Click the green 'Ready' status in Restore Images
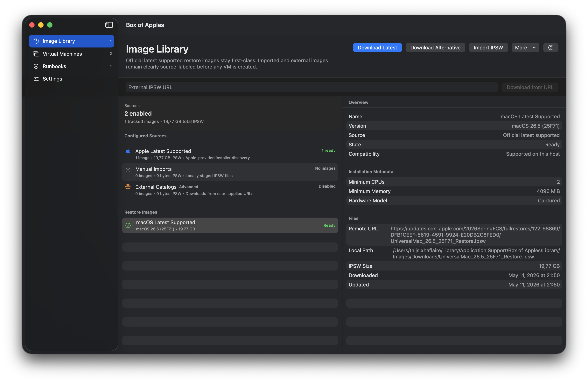588x383 pixels. click(x=329, y=225)
